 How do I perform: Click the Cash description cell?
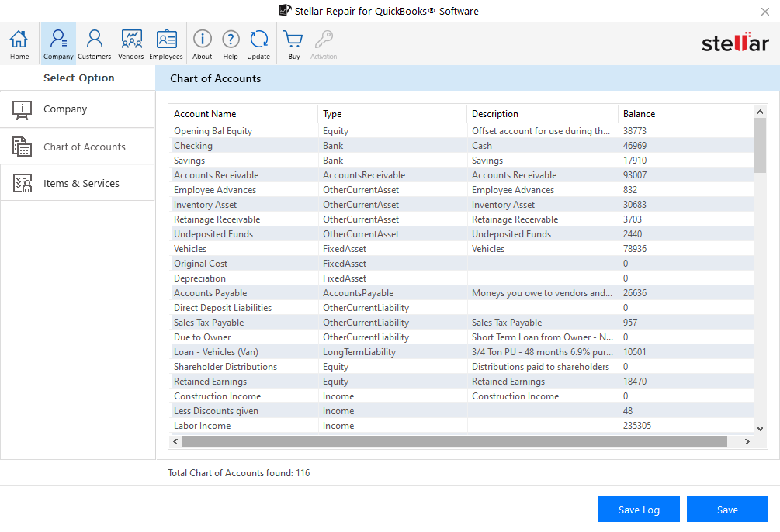click(481, 146)
